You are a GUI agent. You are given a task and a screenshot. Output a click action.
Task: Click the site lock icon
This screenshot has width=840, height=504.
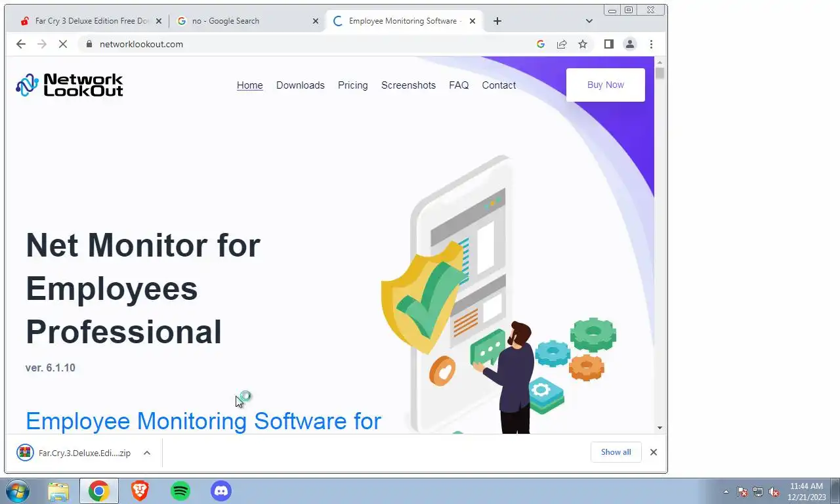[x=90, y=44]
